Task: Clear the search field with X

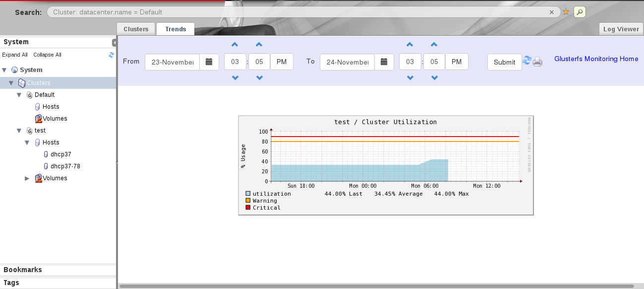Action: 551,12
